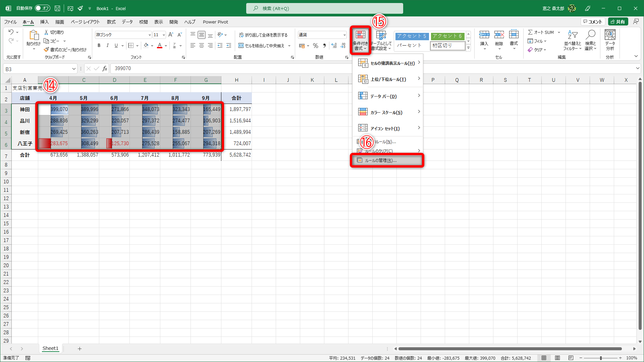
Task: Open the font size dropdown
Action: click(164, 35)
